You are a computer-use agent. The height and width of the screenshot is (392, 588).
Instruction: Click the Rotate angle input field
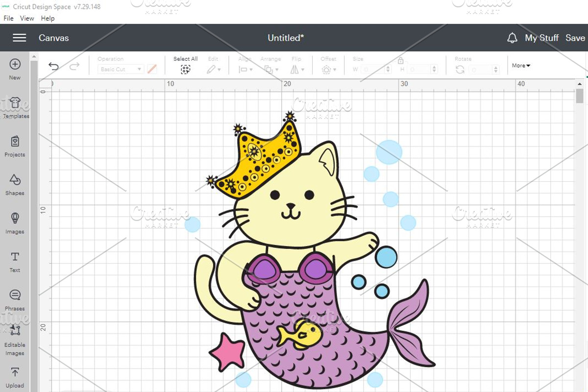(x=479, y=70)
